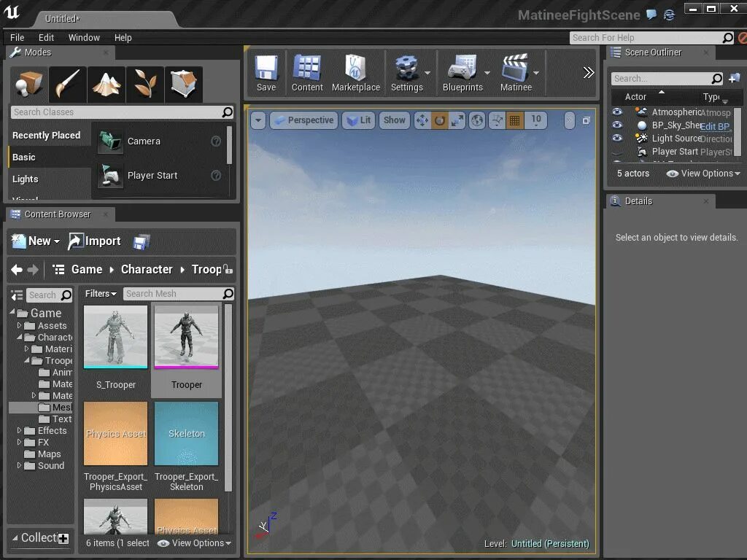Screen dimensions: 747x560
Task: Toggle the world coordinate globe icon
Action: coord(477,120)
